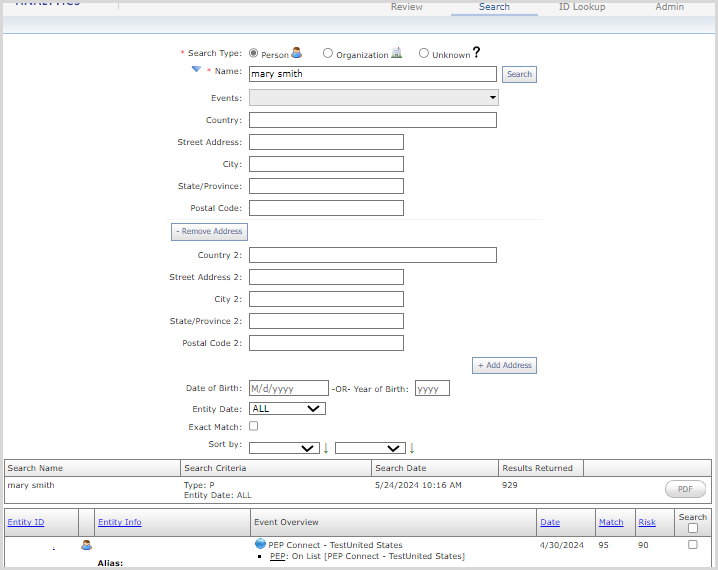
Task: Sort results by Entity Info column
Action: click(x=120, y=522)
